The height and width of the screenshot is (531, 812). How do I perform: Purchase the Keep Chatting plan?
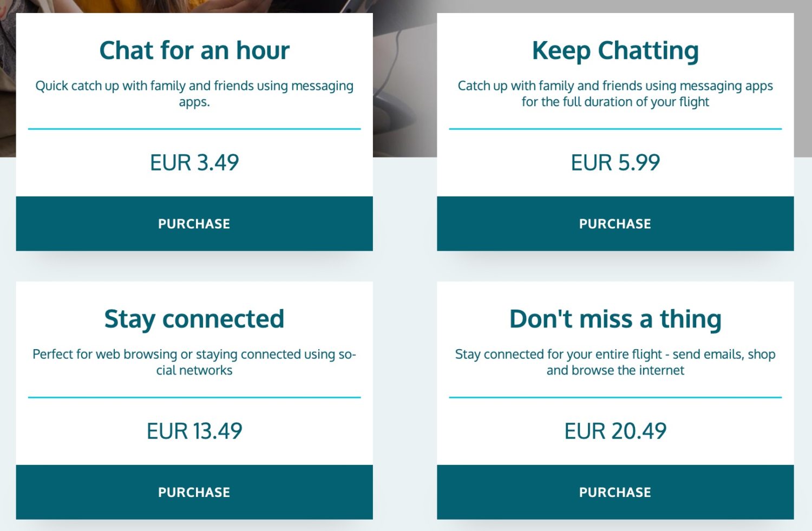(615, 223)
